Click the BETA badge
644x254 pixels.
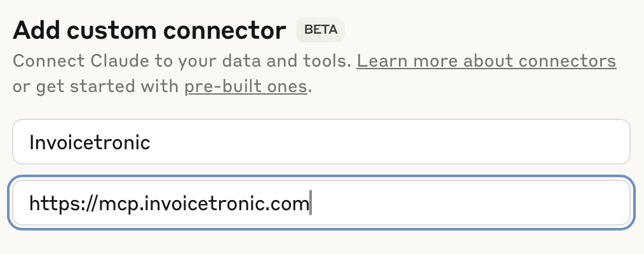[321, 30]
